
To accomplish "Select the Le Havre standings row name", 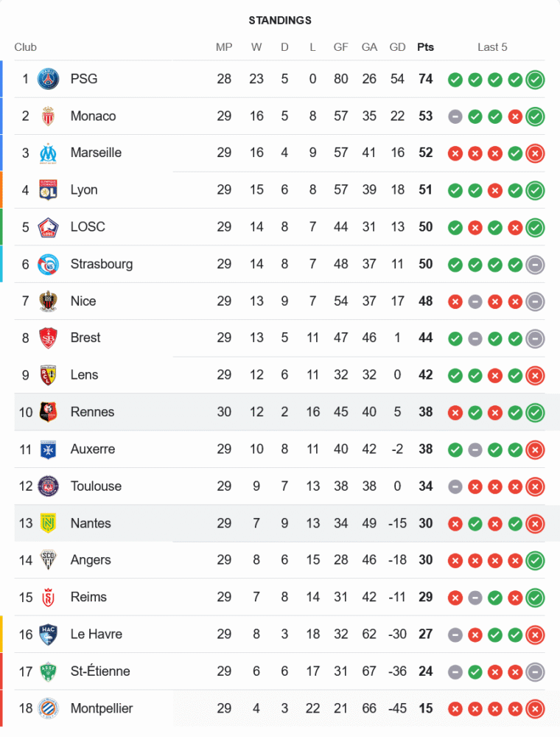I will click(x=97, y=634).
